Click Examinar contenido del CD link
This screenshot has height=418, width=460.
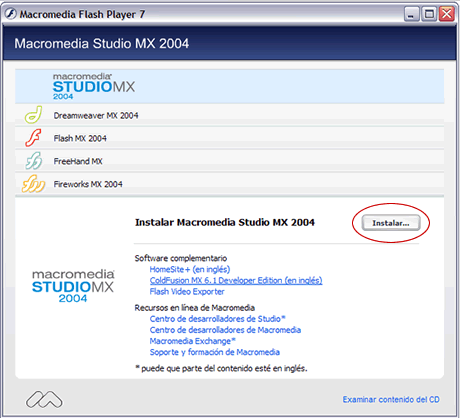[391, 399]
